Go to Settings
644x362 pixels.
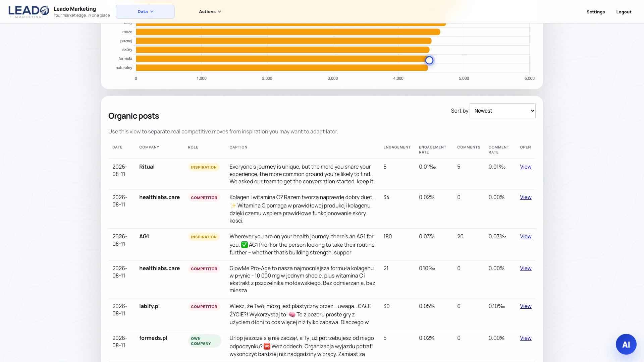pos(596,12)
